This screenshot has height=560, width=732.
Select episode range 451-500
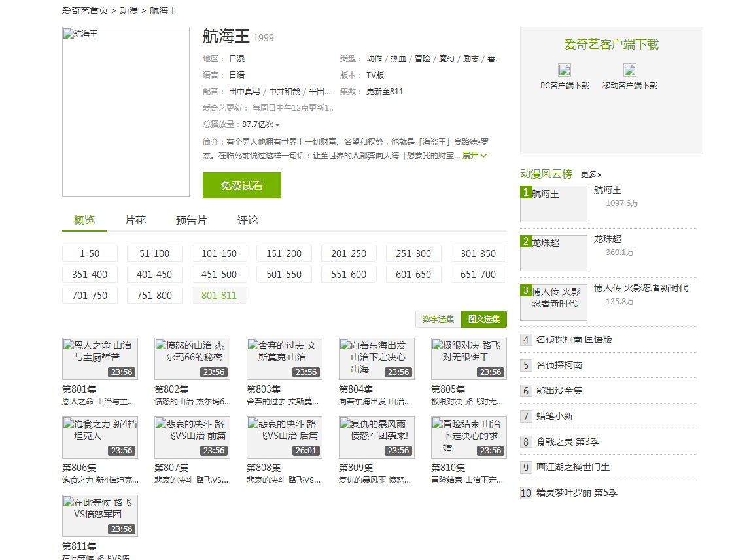click(219, 274)
